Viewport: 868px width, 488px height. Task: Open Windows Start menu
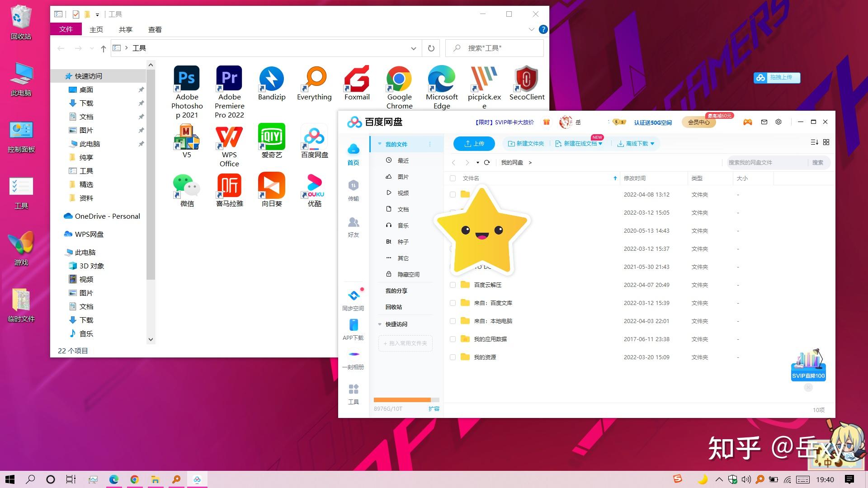pos(10,479)
